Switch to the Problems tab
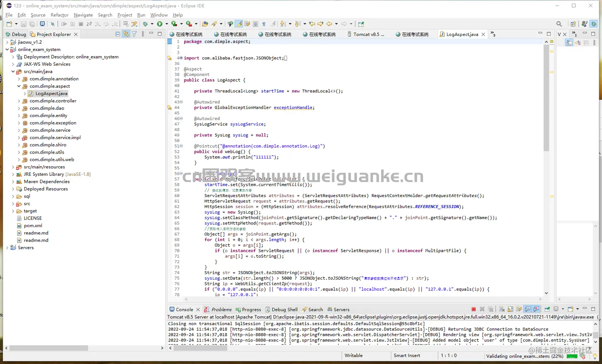The height and width of the screenshot is (364, 602). (x=217, y=309)
